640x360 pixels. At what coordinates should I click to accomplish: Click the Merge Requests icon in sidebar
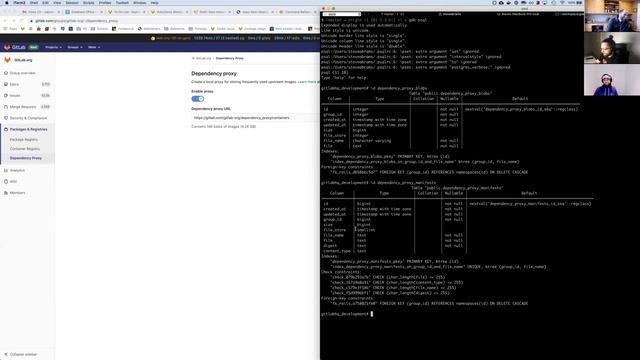[x=6, y=107]
